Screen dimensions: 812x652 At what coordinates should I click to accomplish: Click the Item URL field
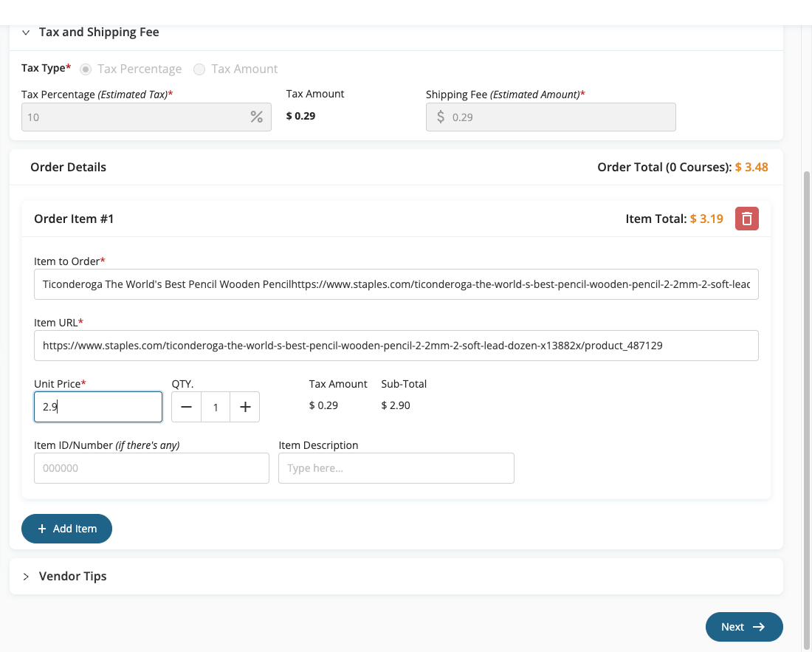396,346
